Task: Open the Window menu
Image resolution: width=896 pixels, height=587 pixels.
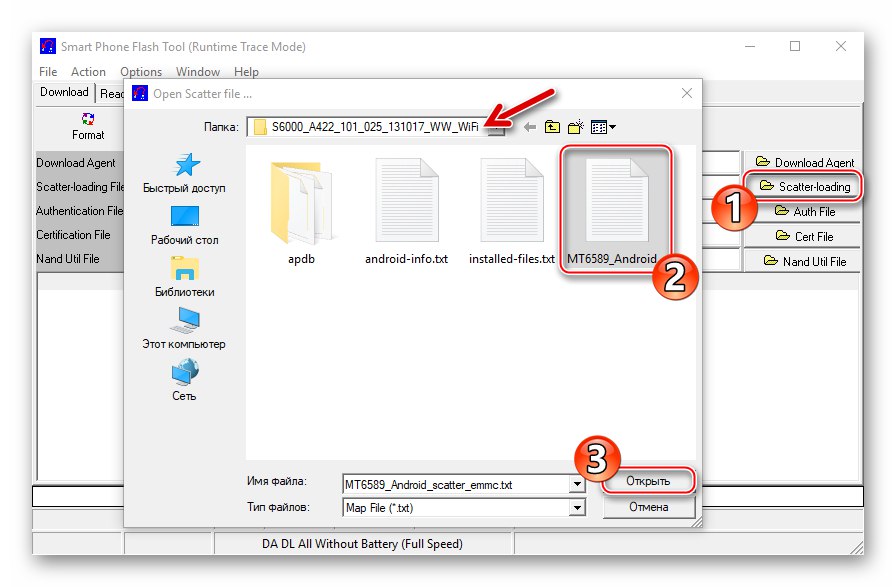Action: 198,71
